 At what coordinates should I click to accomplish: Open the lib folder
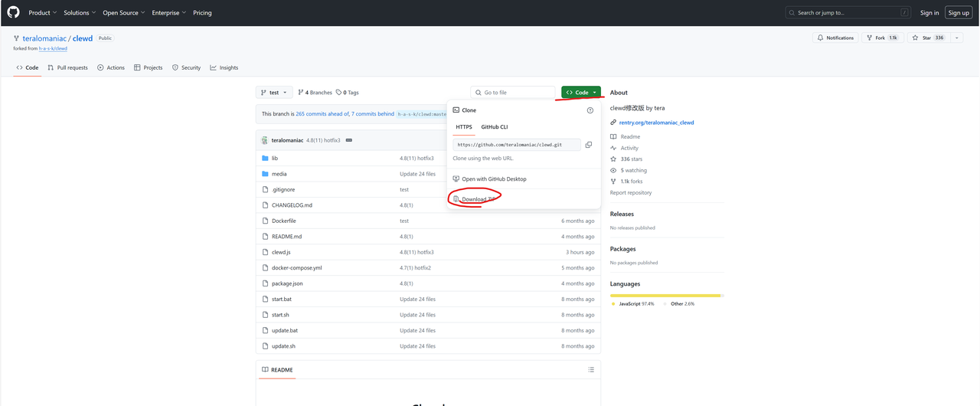(275, 158)
